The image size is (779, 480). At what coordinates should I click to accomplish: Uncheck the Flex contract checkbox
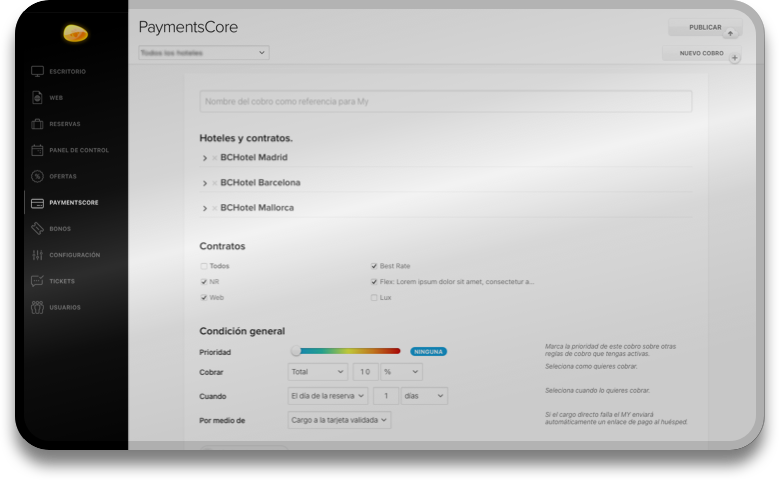click(x=374, y=282)
